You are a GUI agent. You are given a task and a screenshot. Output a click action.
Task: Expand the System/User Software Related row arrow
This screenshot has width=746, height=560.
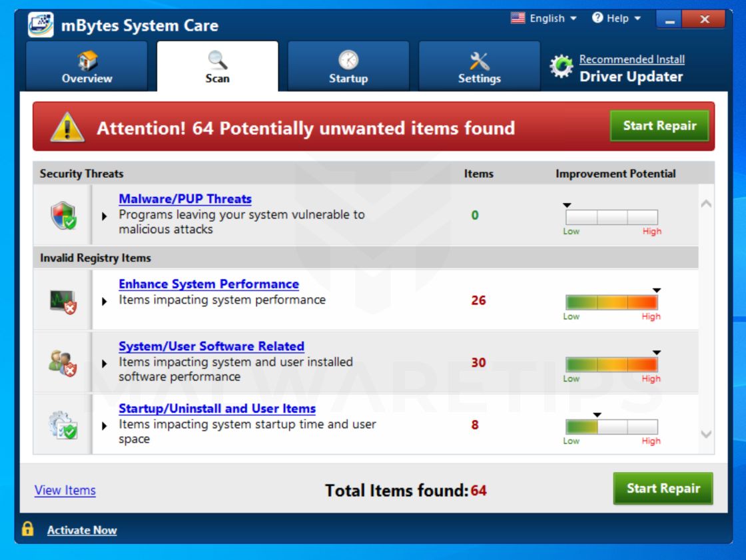click(x=104, y=364)
